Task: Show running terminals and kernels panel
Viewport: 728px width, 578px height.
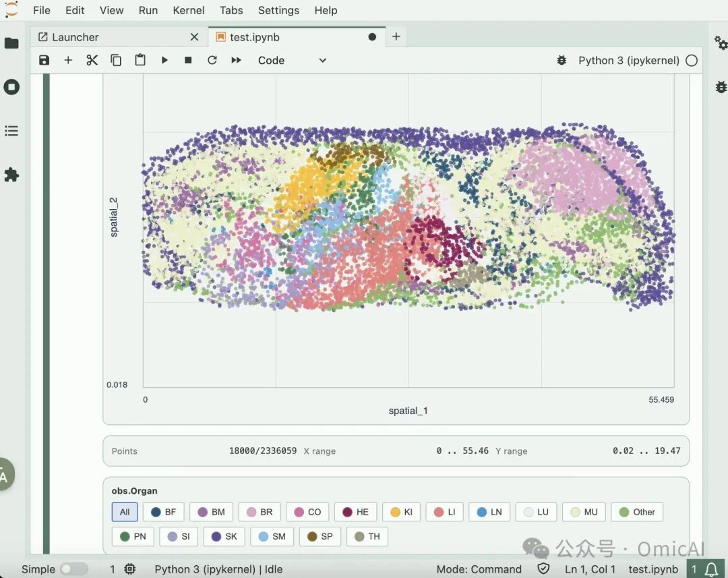Action: pyautogui.click(x=11, y=87)
